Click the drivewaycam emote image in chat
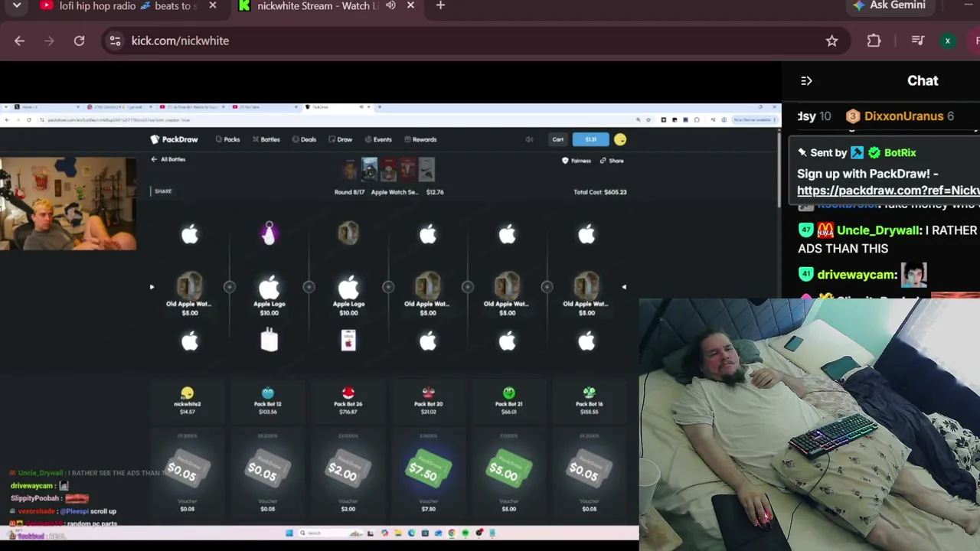The height and width of the screenshot is (551, 980). coord(914,274)
